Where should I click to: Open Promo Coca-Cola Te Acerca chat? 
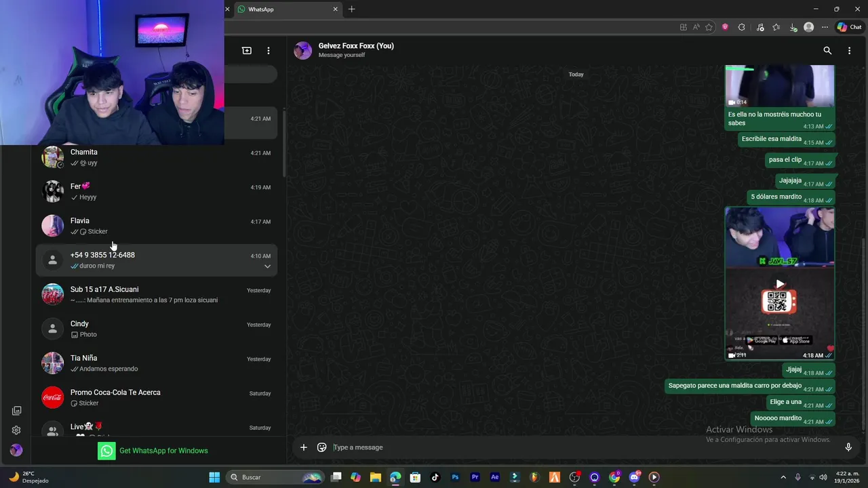click(156, 398)
